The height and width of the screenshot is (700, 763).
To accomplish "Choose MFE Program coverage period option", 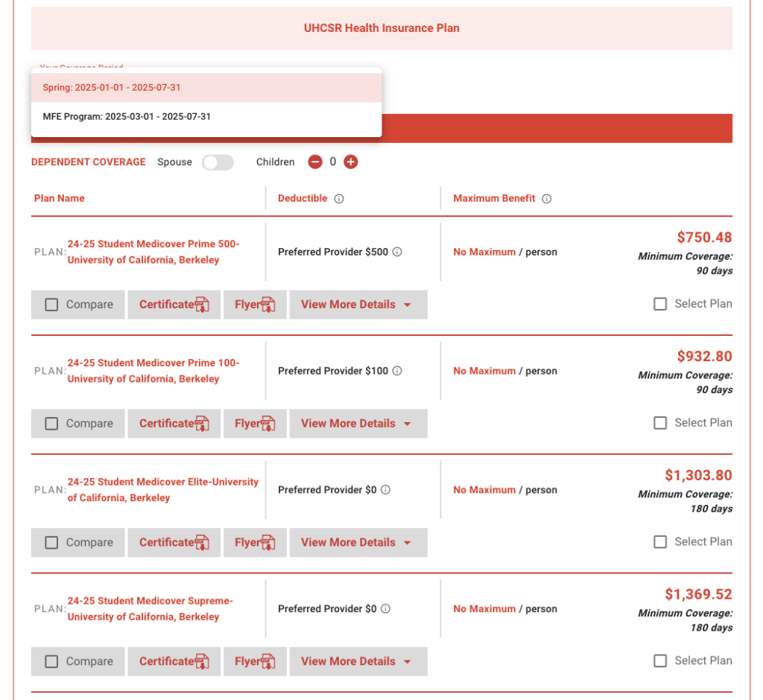I will pos(206,117).
